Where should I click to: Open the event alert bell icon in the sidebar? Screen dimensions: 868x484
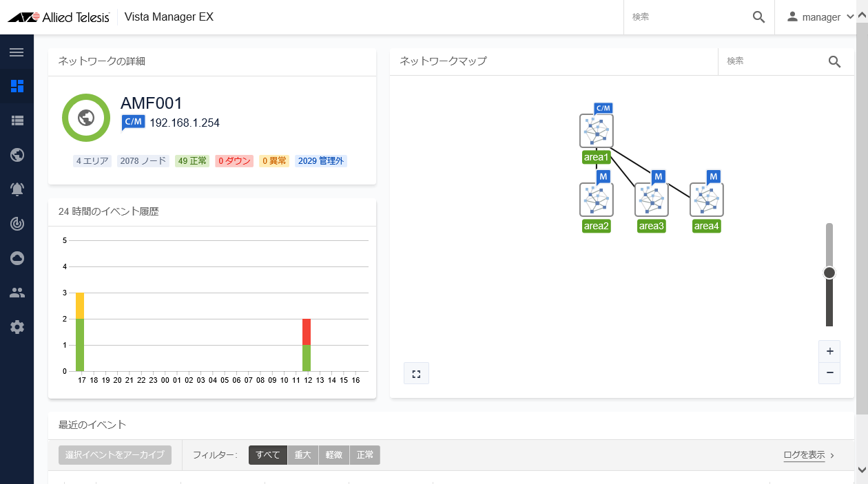point(17,189)
